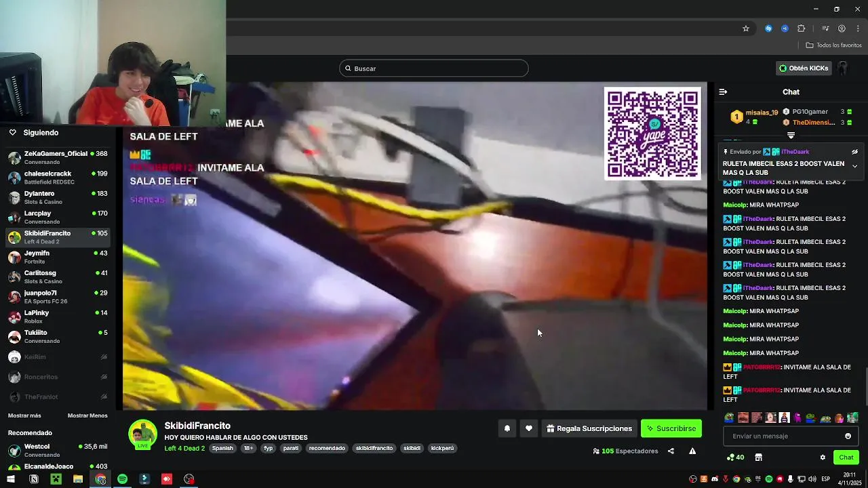Click Mostrar Menos in sidebar
The width and height of the screenshot is (868, 488).
tap(87, 415)
